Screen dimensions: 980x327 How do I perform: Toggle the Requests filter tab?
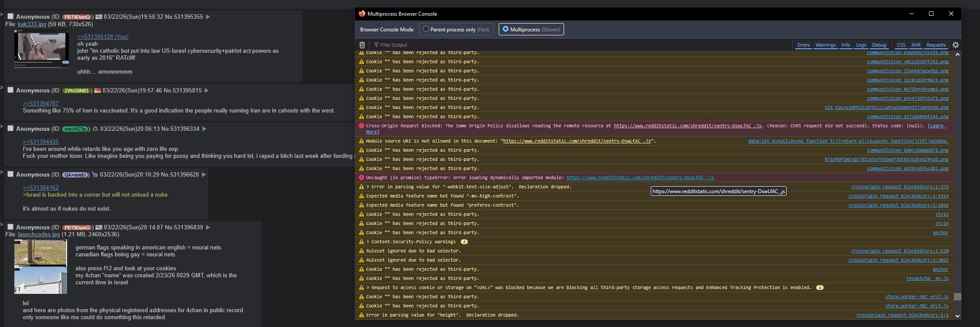click(x=936, y=45)
